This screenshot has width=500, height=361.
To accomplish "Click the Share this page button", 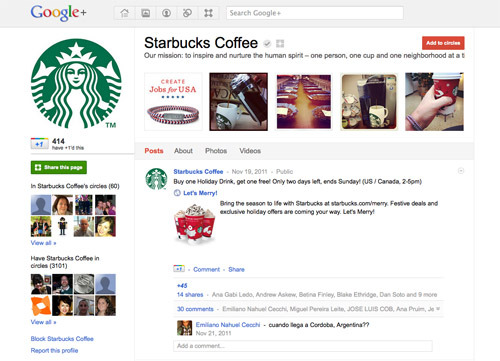I will coord(59,167).
